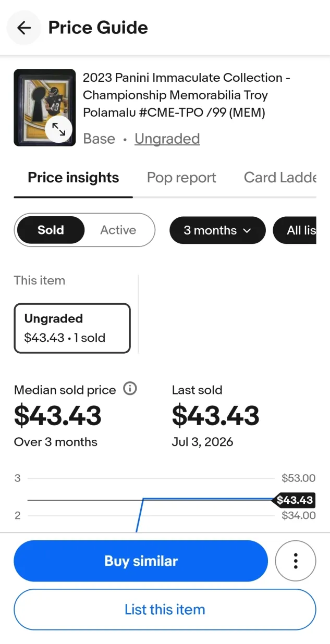This screenshot has width=330, height=644.
Task: Open the Card Ladder tab
Action: 280,178
